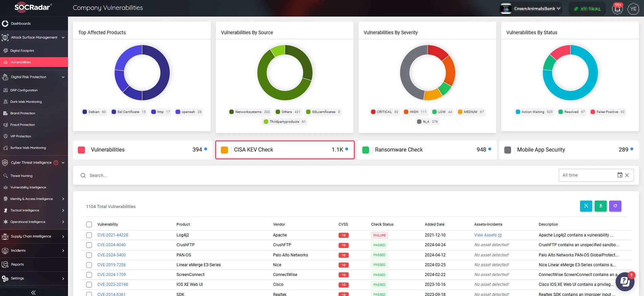Image resolution: width=644 pixels, height=296 pixels.
Task: Toggle select-all checkbox in table header
Action: tap(89, 225)
